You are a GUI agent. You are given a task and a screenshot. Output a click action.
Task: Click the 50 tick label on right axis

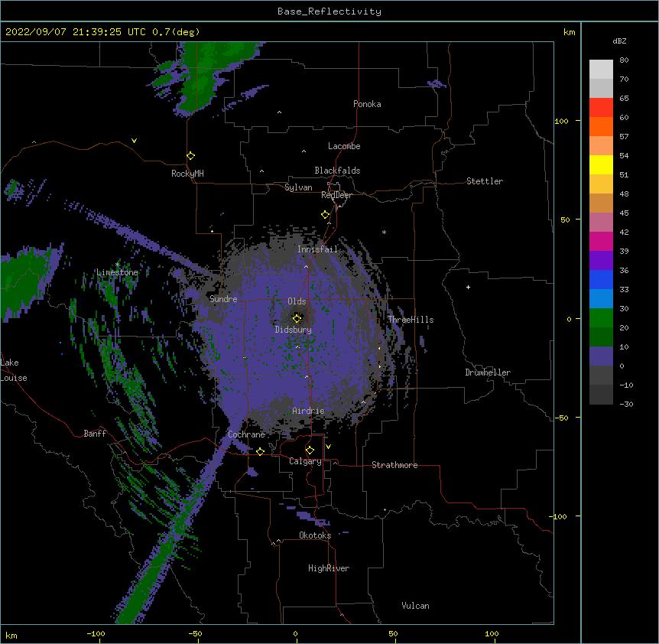[565, 220]
